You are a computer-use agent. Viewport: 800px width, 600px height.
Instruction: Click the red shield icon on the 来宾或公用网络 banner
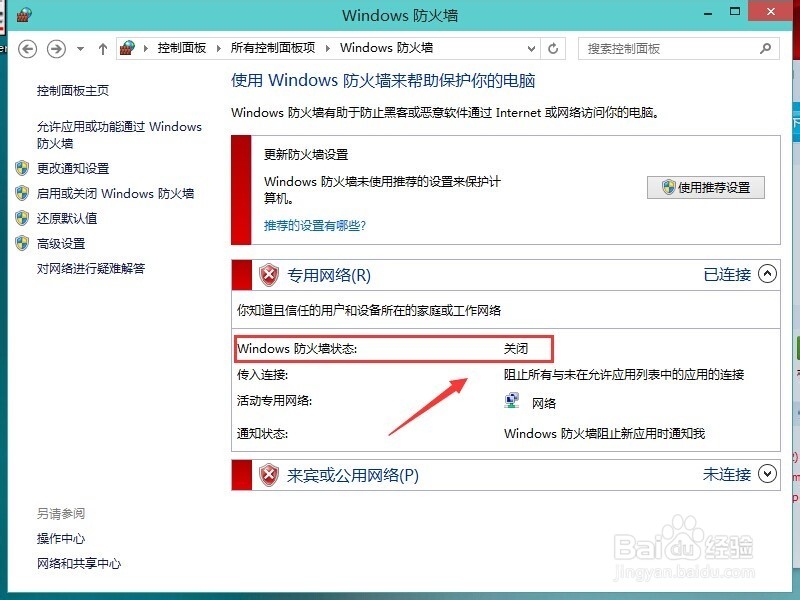click(268, 474)
